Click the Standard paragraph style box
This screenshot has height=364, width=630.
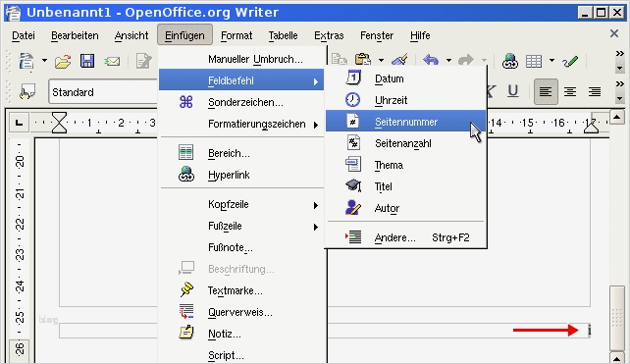click(103, 92)
